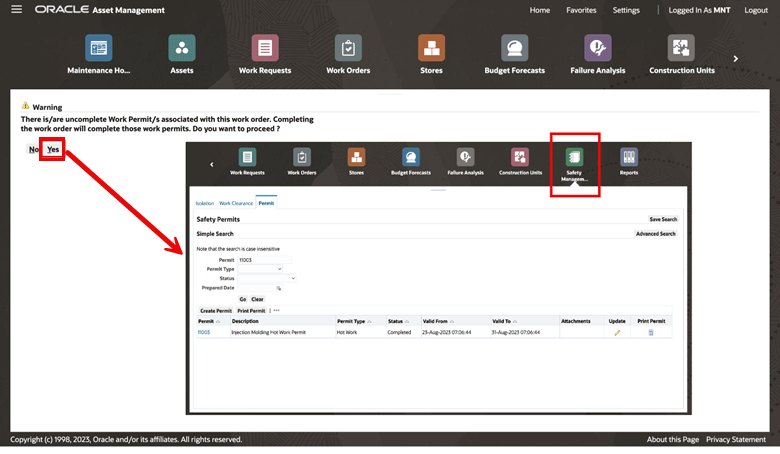Open the hamburger navigation menu
This screenshot has height=454, width=780.
click(16, 9)
